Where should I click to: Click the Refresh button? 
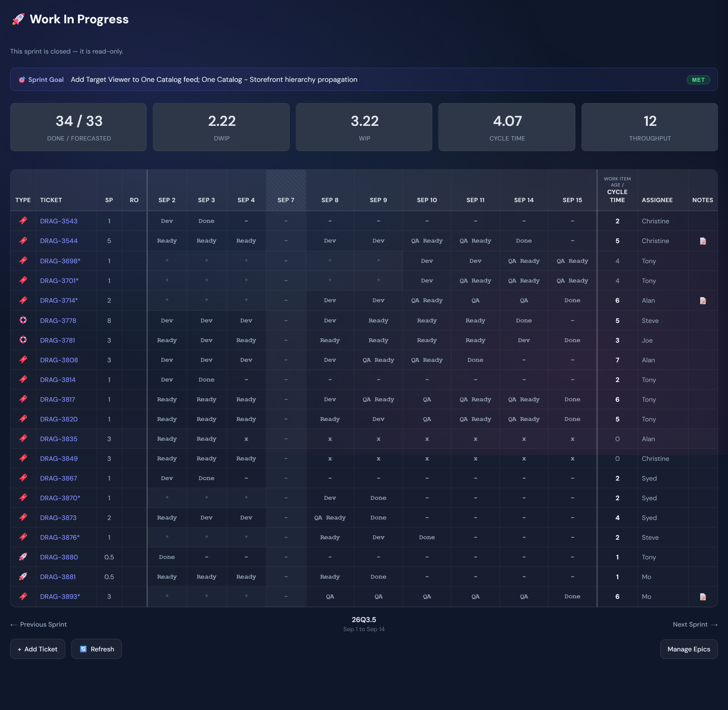click(96, 649)
